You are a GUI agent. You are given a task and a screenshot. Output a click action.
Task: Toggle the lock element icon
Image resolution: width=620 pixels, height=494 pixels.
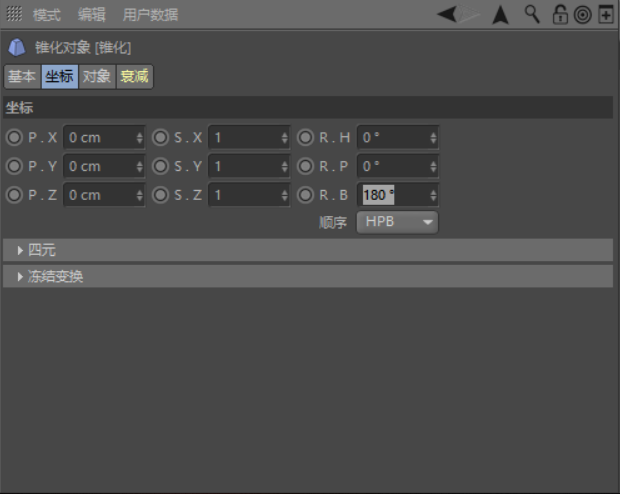pos(560,14)
